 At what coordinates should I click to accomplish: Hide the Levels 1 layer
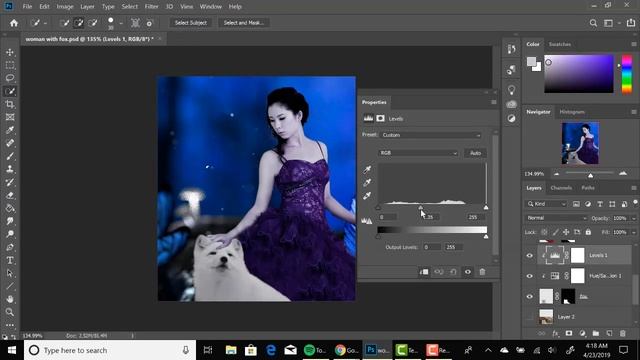click(x=529, y=256)
